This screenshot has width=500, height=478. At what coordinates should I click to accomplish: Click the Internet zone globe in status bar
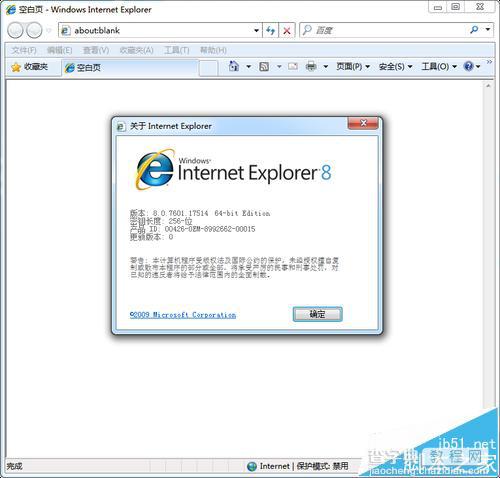click(252, 466)
